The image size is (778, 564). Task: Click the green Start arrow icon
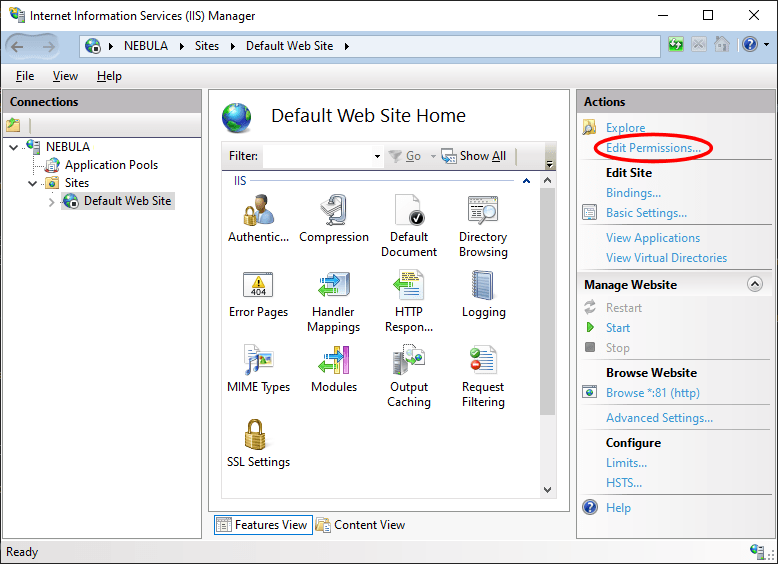590,327
